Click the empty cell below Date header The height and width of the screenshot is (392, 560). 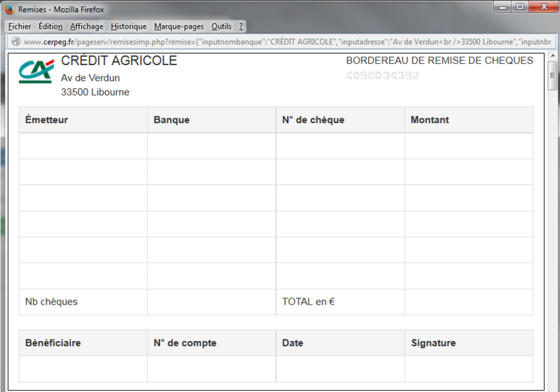[340, 369]
